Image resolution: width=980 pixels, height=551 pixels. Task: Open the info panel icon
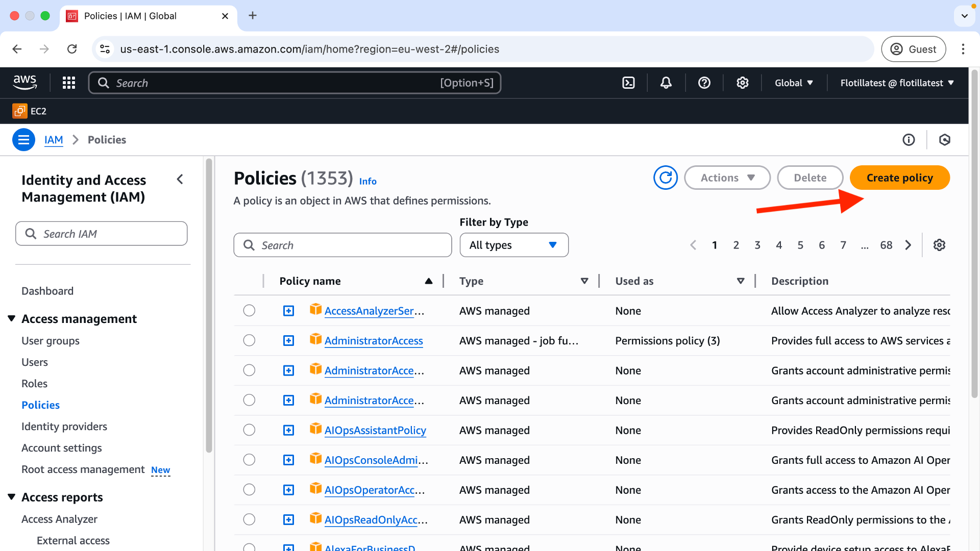click(909, 140)
